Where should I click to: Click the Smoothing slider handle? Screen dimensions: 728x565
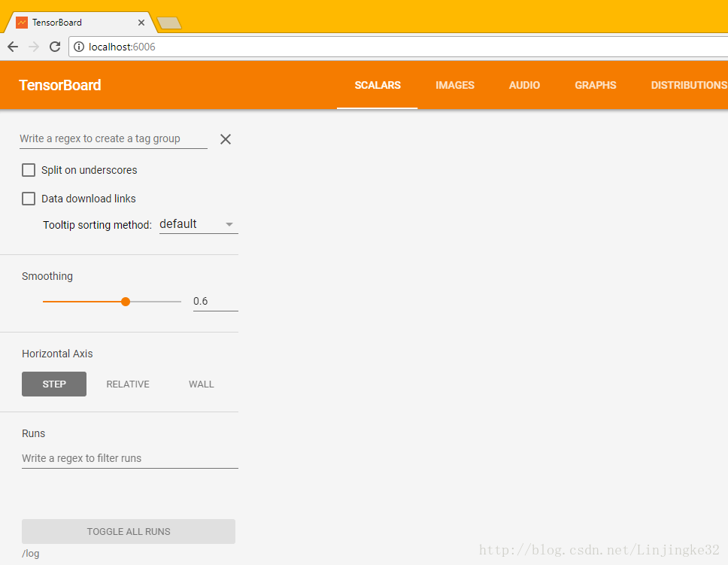126,302
